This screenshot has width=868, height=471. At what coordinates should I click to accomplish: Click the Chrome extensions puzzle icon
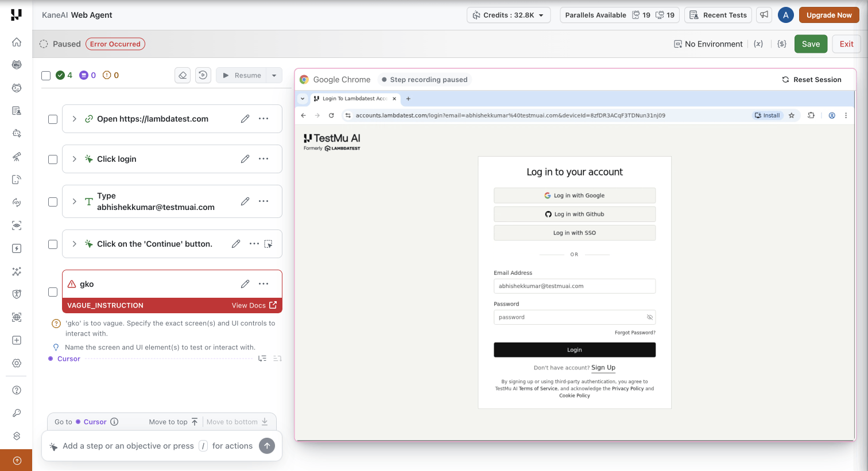tap(811, 115)
